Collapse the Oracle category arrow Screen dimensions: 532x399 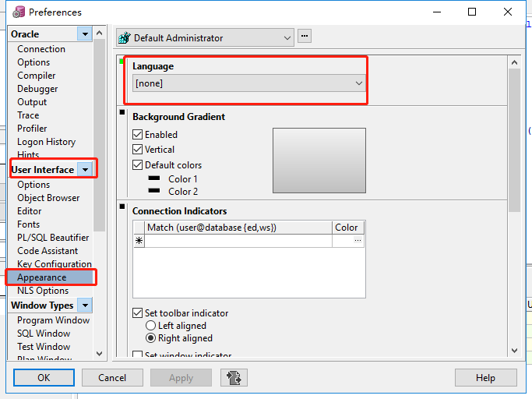(x=85, y=34)
